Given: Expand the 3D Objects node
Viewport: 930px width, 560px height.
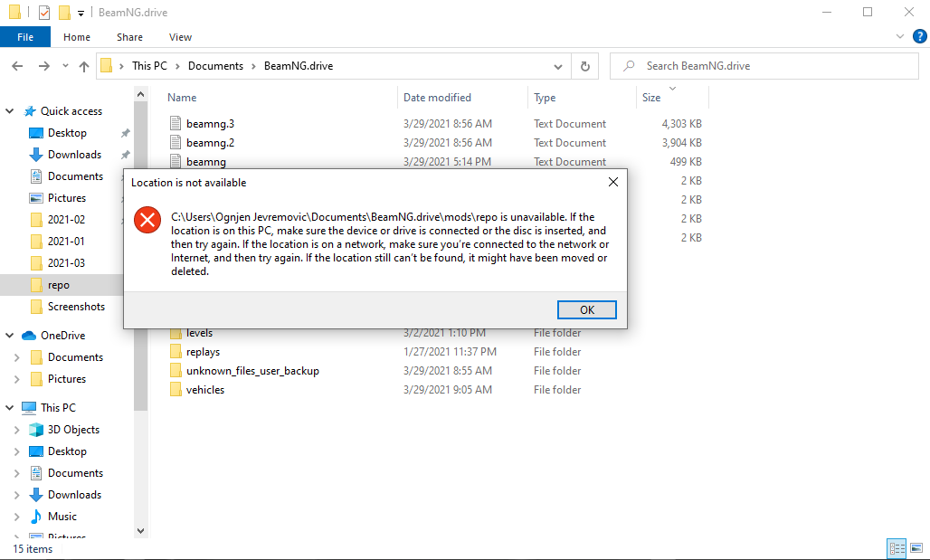Looking at the screenshot, I should pos(17,430).
